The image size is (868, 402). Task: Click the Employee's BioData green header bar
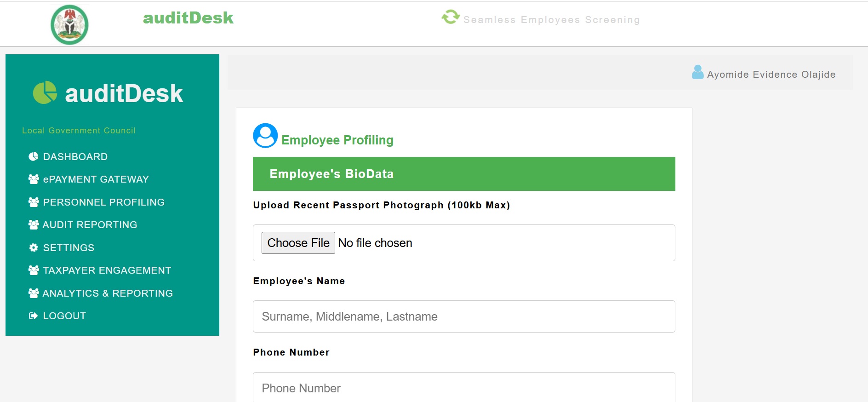tap(464, 174)
